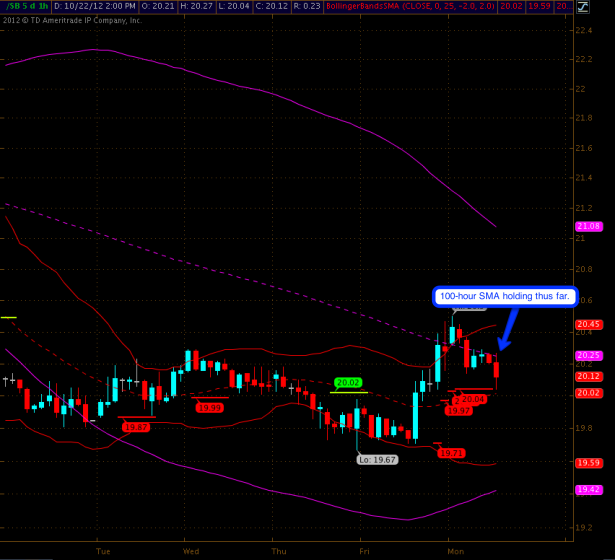Click the red 20.12 last price label
615x560 pixels.
point(588,376)
